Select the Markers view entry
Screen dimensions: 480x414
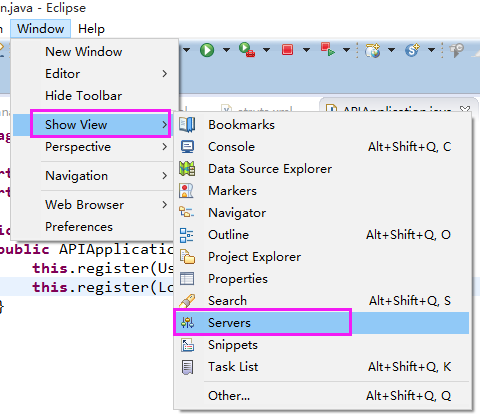pos(322,191)
